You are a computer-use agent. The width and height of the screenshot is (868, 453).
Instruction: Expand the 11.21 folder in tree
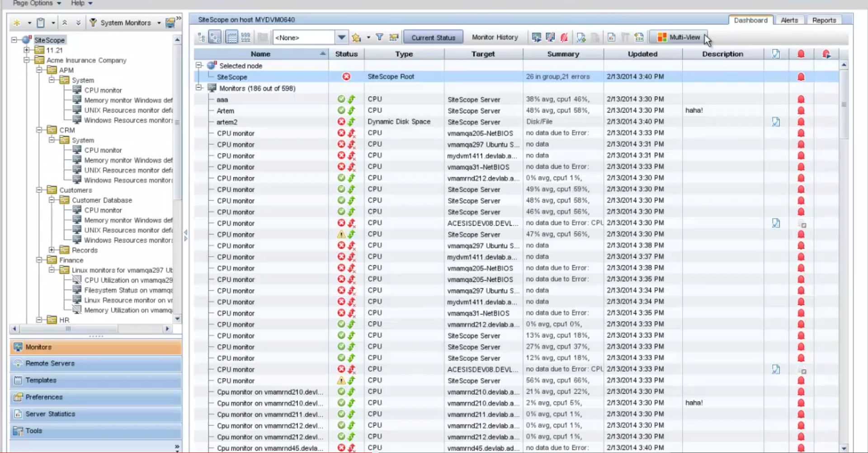pyautogui.click(x=27, y=50)
